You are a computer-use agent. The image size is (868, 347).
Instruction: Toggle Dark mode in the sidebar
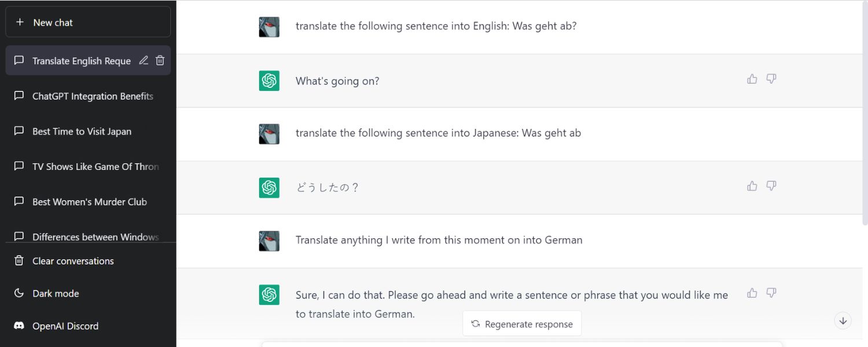[x=55, y=293]
